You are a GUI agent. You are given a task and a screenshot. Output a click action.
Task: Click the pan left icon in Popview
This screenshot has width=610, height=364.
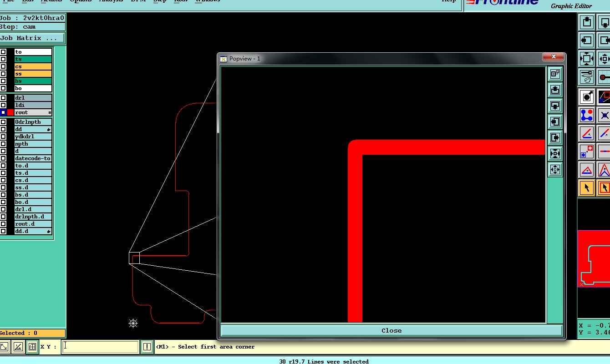[x=555, y=121]
